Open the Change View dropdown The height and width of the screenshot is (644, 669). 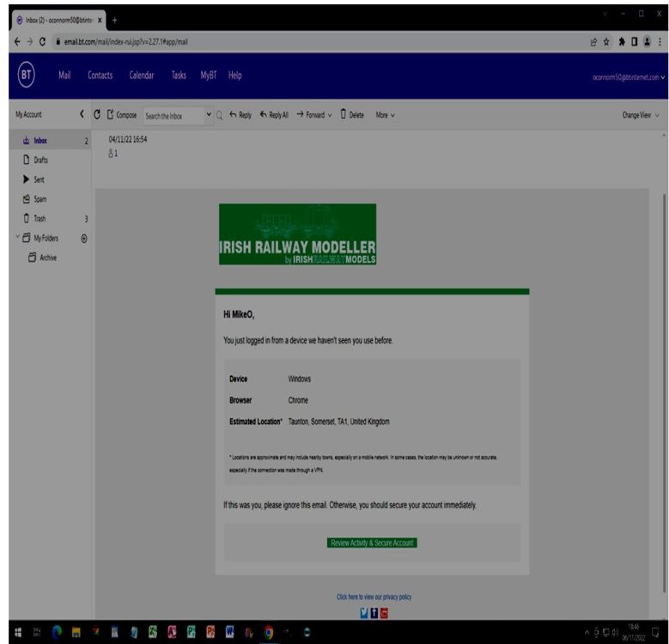(640, 115)
